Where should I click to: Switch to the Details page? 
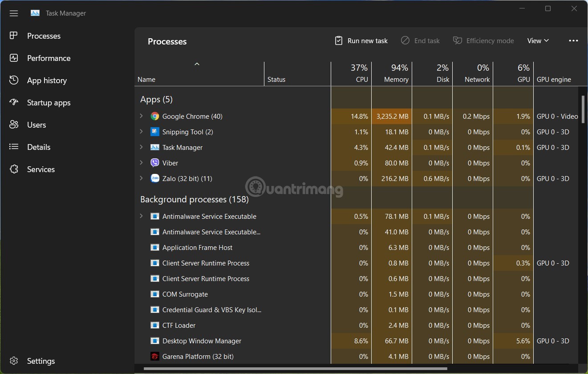(x=39, y=147)
